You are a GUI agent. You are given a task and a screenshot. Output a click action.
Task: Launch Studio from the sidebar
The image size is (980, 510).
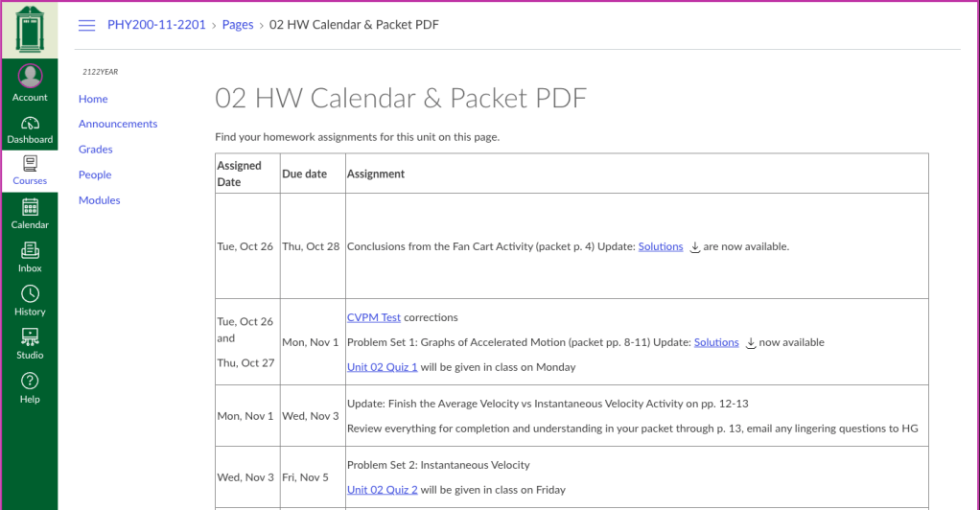(x=30, y=337)
